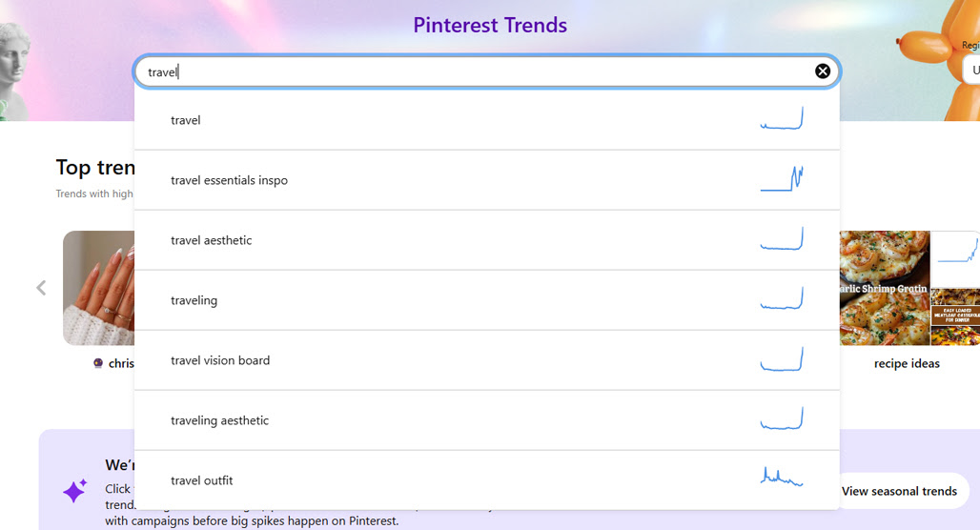Select the "travel essentials inspo" suggestion
The height and width of the screenshot is (530, 980).
tap(487, 180)
